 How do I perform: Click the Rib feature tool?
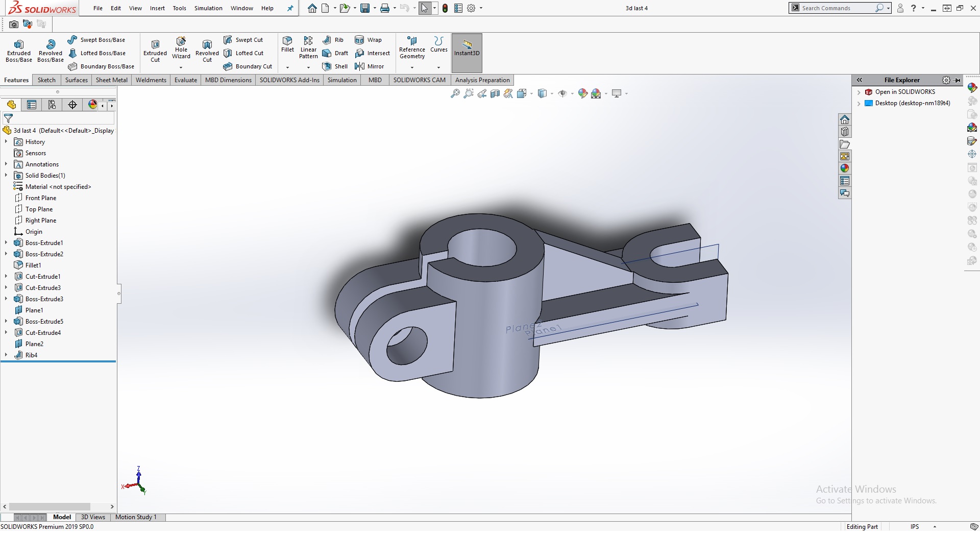pos(333,40)
